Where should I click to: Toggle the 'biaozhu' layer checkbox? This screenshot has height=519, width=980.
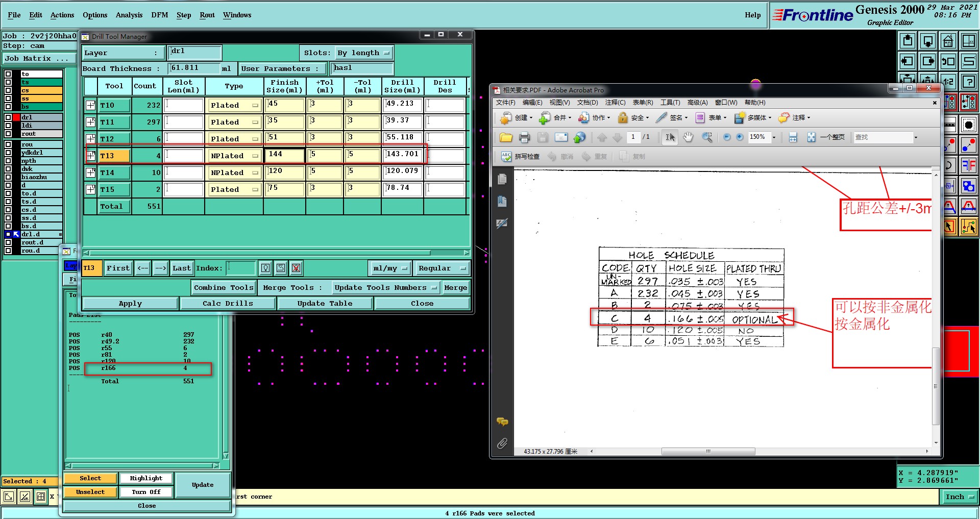click(8, 177)
